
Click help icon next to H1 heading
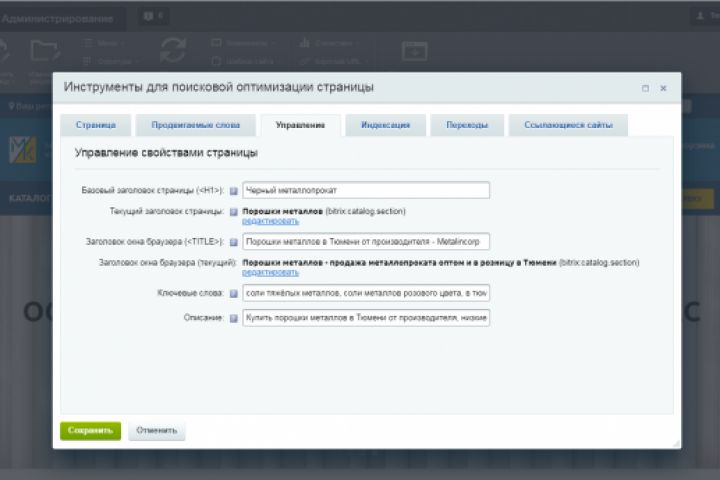[234, 191]
